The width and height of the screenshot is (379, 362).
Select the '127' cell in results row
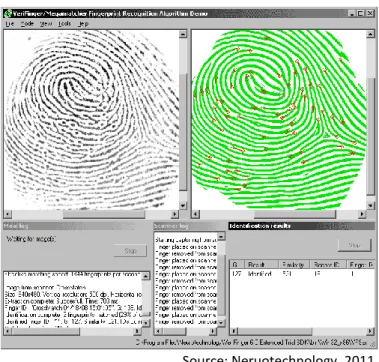point(237,274)
